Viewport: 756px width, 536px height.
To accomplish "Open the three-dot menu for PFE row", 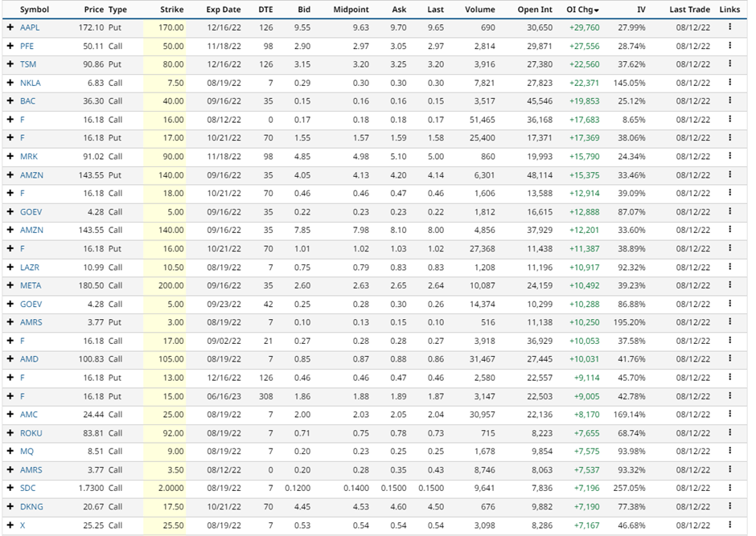I will click(x=730, y=45).
